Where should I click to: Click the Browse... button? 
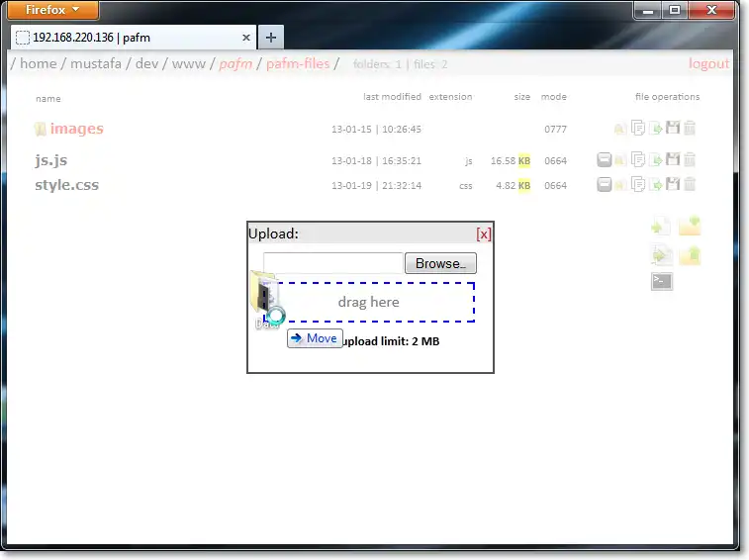[440, 263]
